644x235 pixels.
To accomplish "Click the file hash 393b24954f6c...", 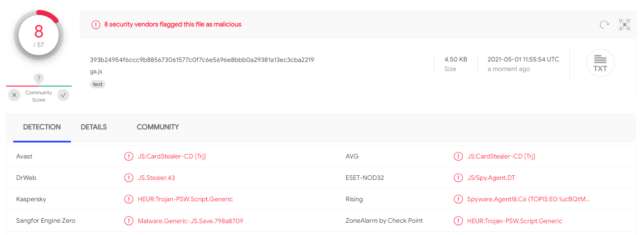I will coord(202,60).
